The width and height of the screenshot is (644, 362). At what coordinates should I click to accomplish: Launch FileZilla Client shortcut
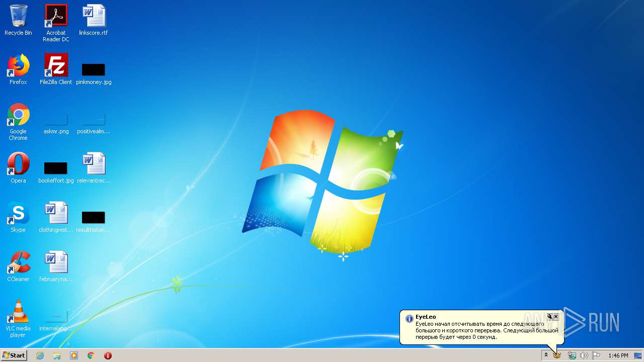(x=56, y=69)
